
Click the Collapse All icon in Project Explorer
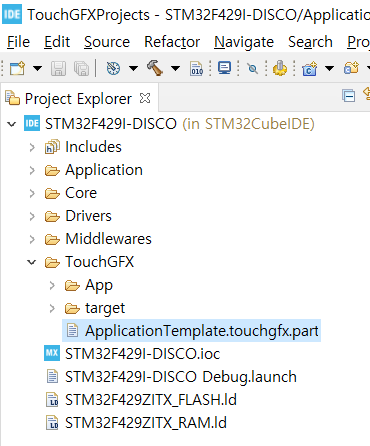(349, 96)
